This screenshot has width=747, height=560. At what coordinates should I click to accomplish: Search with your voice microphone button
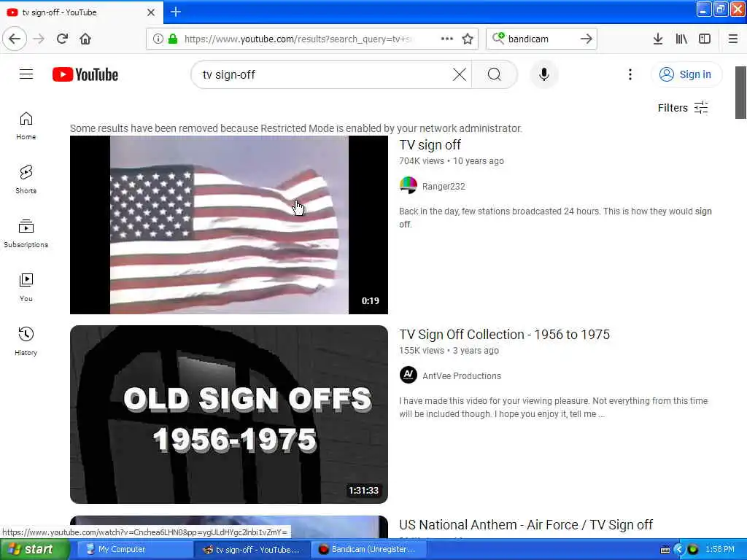[x=544, y=74]
